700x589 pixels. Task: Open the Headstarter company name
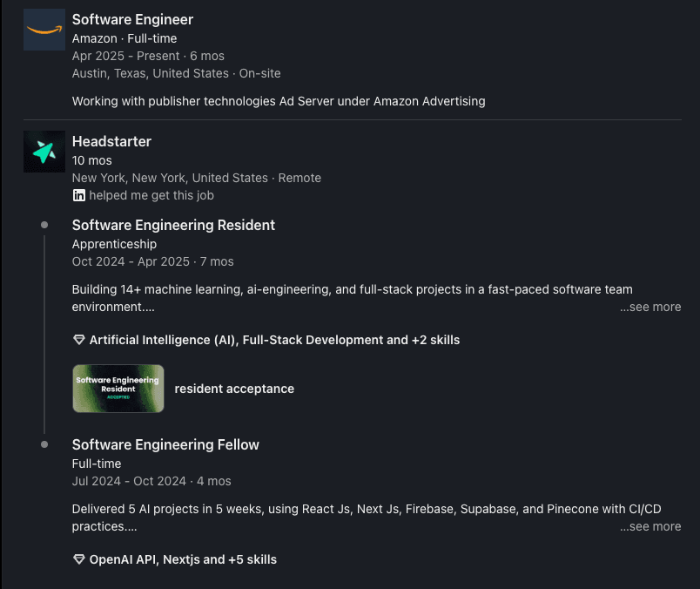tap(111, 141)
